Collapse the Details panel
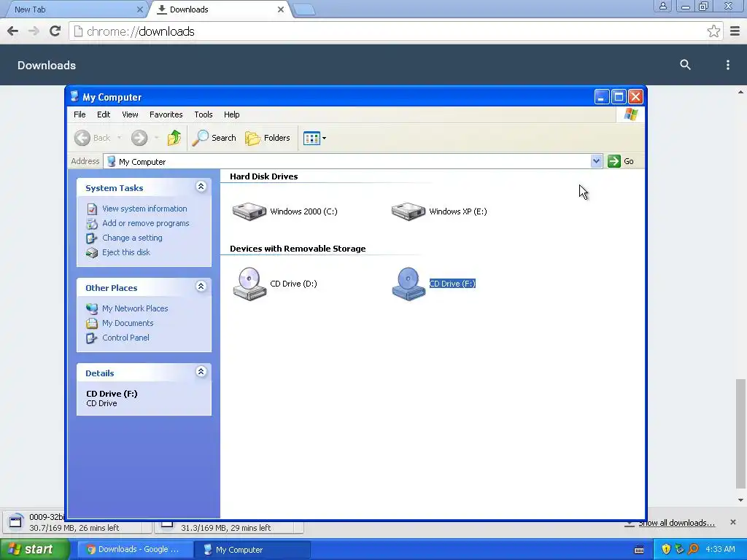 (201, 372)
